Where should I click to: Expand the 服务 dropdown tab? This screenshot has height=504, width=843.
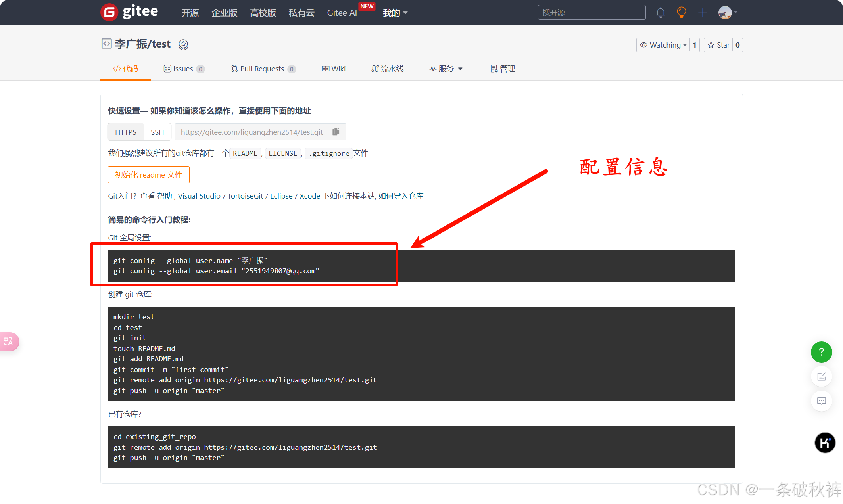[446, 69]
